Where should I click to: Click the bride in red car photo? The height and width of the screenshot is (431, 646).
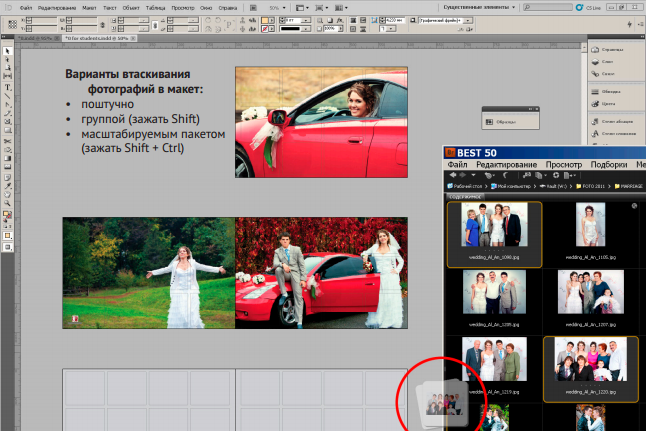[321, 122]
